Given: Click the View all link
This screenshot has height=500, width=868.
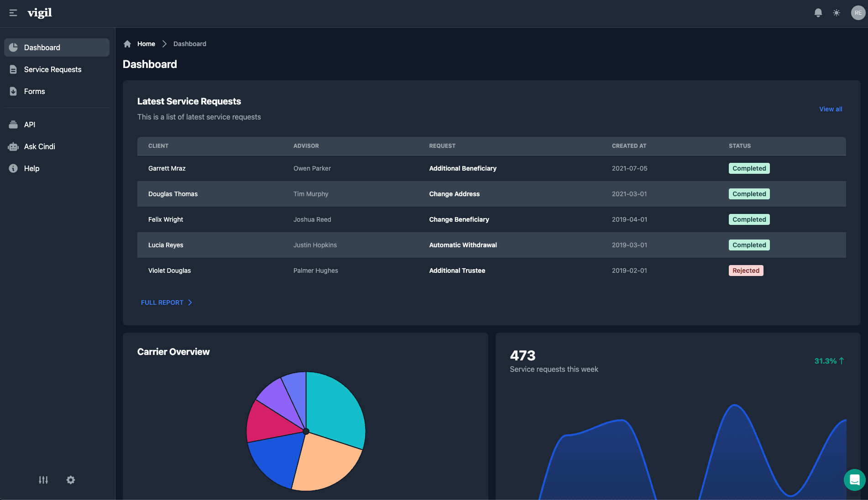Looking at the screenshot, I should click(x=831, y=109).
